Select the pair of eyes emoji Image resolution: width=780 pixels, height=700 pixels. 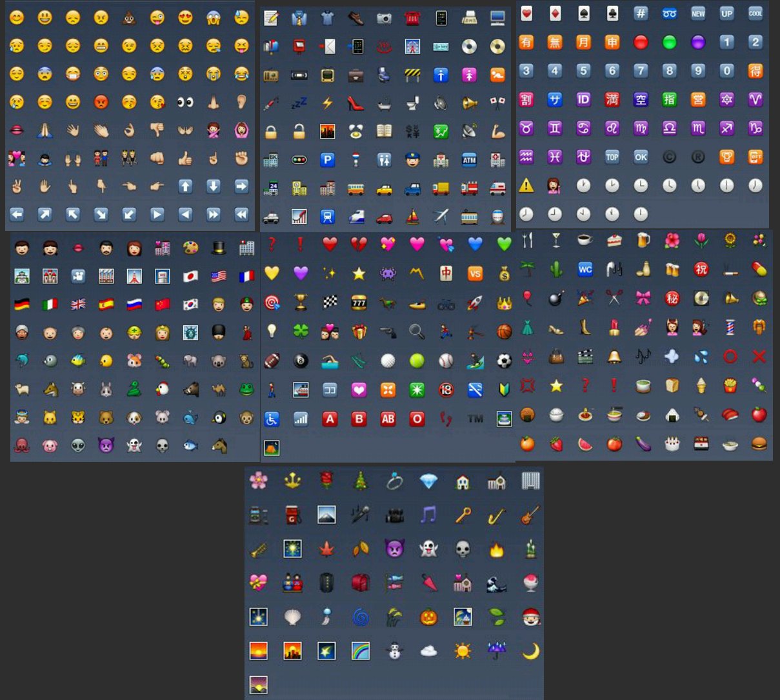185,102
